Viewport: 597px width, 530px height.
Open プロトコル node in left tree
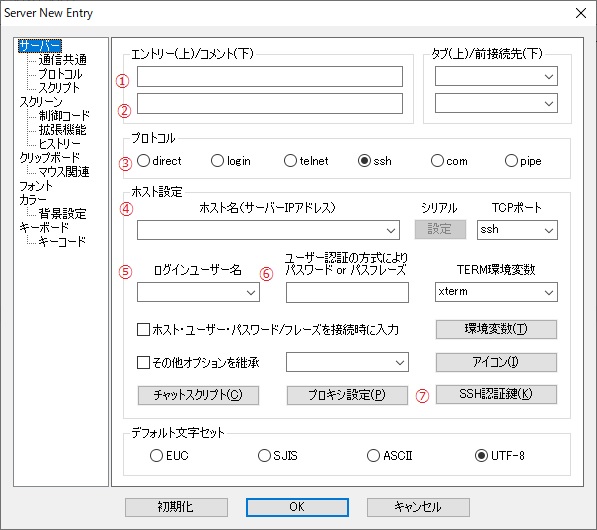pos(60,74)
